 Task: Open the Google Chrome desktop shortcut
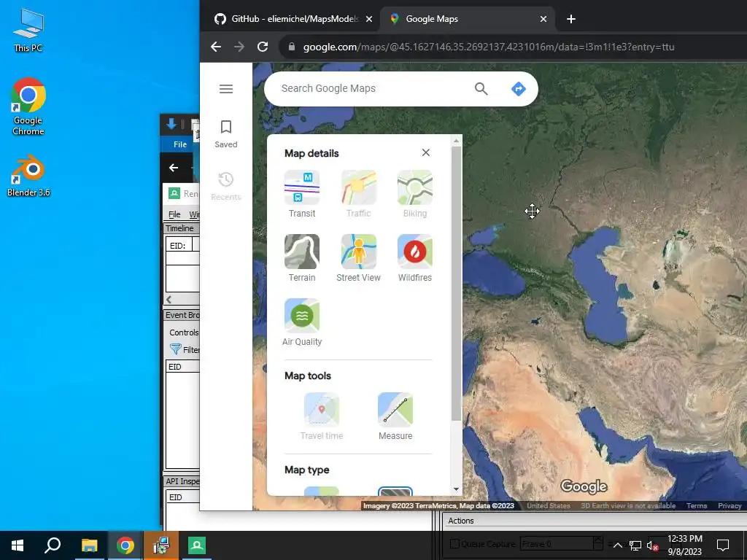click(28, 106)
